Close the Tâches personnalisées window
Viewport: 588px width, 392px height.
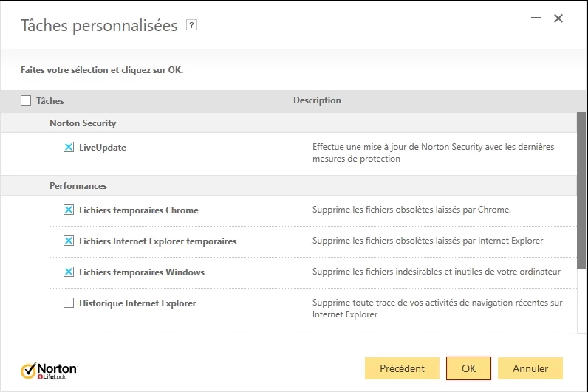tap(558, 18)
